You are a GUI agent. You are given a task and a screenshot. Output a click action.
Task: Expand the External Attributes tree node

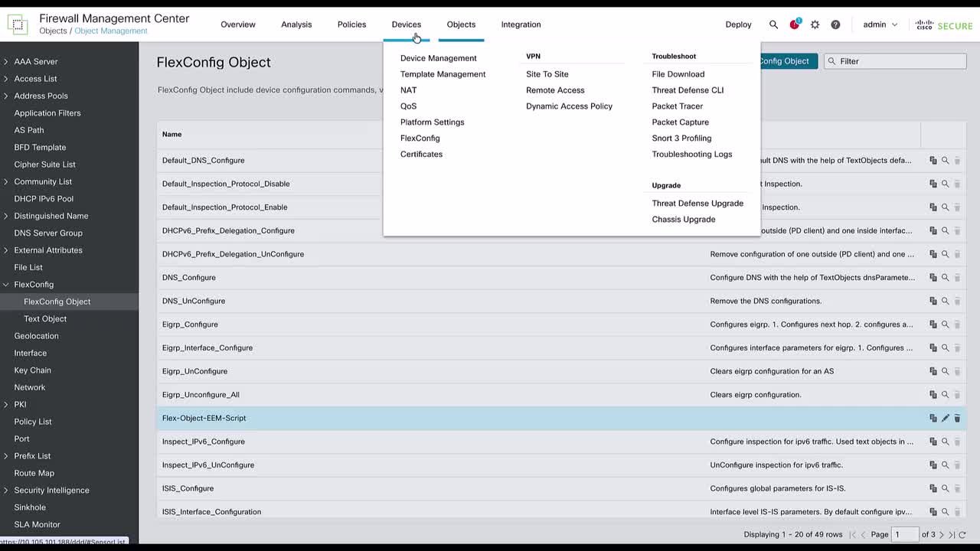(x=6, y=250)
